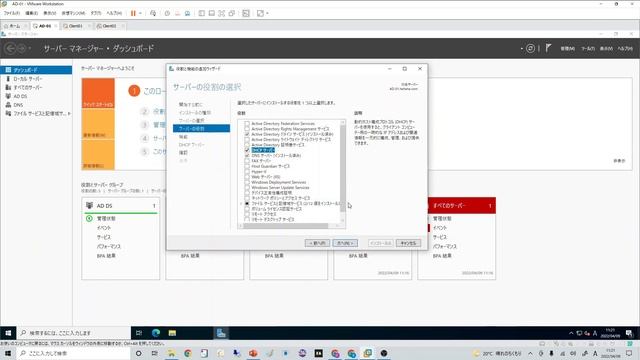Viewport: 640px width, 360px height.
Task: Expand ファイル サービスと記憶域 sidebar arrow
Action: [69, 113]
